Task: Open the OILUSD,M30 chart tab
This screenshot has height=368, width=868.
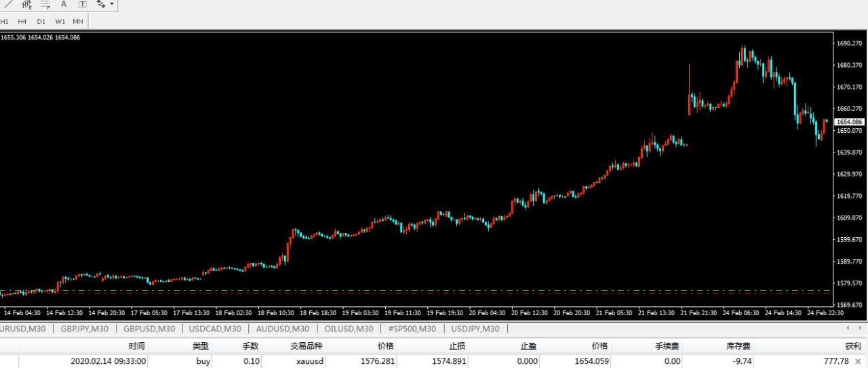Action: click(x=348, y=329)
